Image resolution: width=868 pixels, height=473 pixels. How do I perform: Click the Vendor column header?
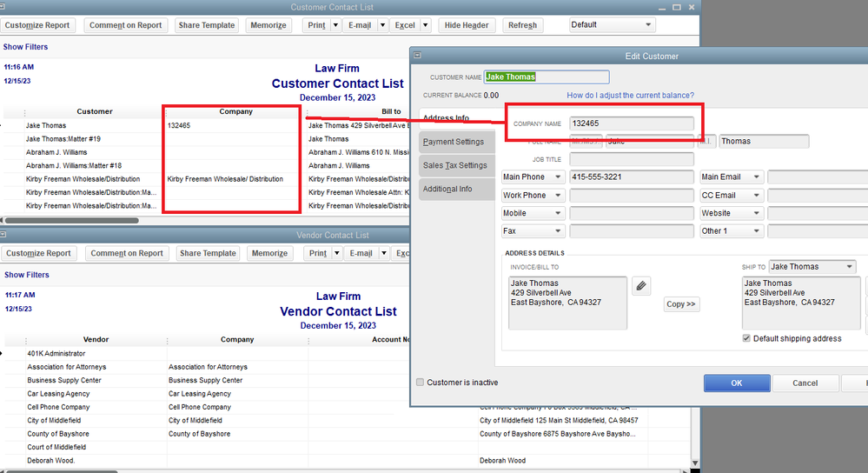(96, 339)
